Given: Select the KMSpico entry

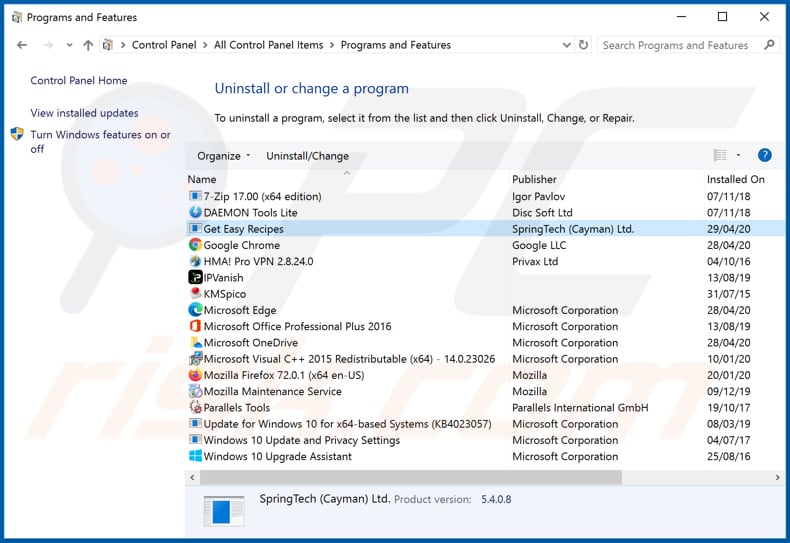Looking at the screenshot, I should pos(486,294).
